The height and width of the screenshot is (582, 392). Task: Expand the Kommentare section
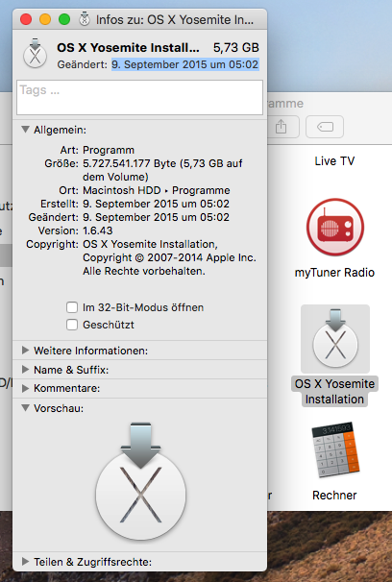click(x=25, y=388)
